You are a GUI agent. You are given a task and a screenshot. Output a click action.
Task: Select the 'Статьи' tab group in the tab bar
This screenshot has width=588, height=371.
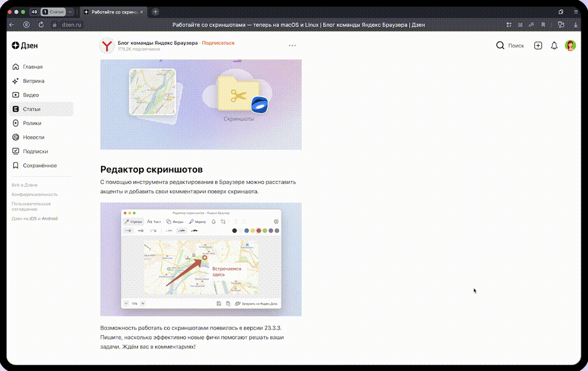click(54, 12)
